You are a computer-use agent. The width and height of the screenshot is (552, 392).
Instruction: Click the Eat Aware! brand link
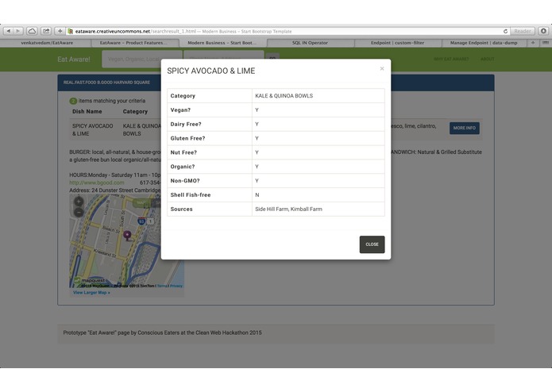point(74,60)
